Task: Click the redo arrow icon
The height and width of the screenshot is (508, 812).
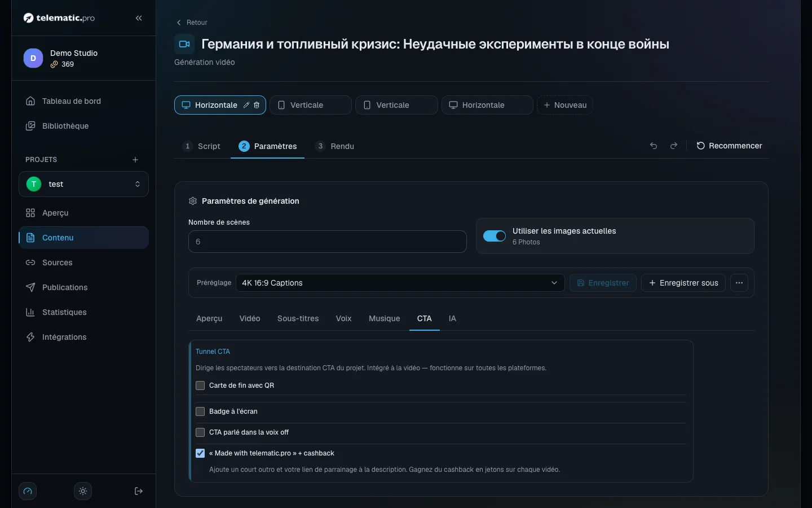Action: [x=674, y=146]
